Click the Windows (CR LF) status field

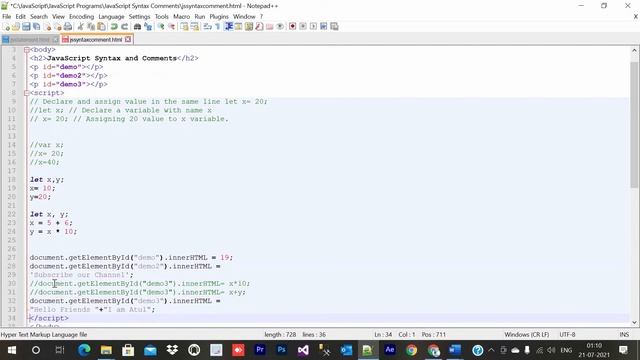(526, 334)
